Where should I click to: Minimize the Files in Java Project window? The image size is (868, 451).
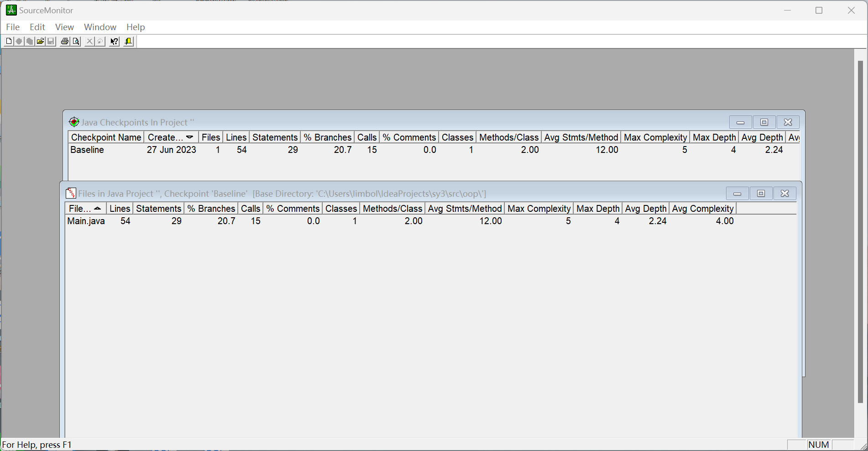click(x=737, y=194)
